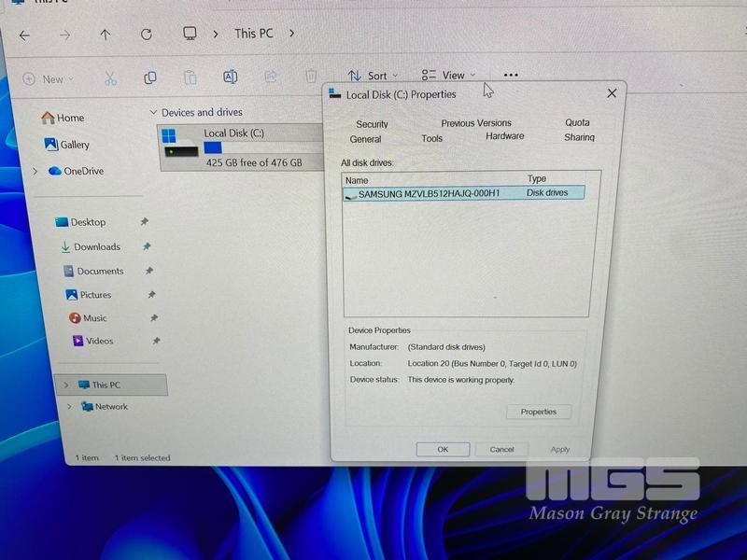Go up one folder with Up arrow

pos(105,35)
